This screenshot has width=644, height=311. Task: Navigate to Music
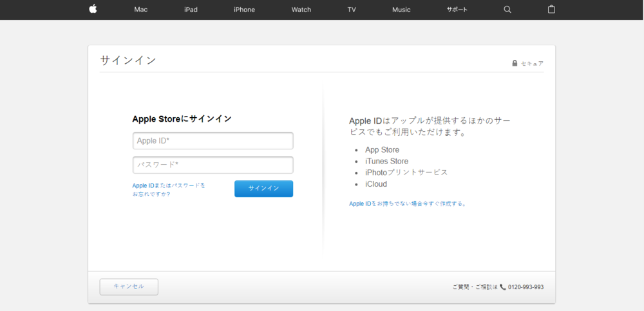click(401, 10)
